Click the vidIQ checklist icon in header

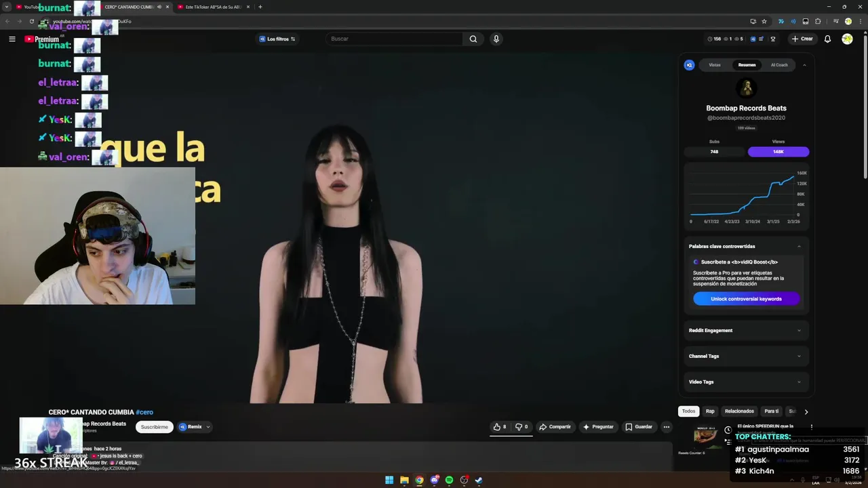(762, 39)
